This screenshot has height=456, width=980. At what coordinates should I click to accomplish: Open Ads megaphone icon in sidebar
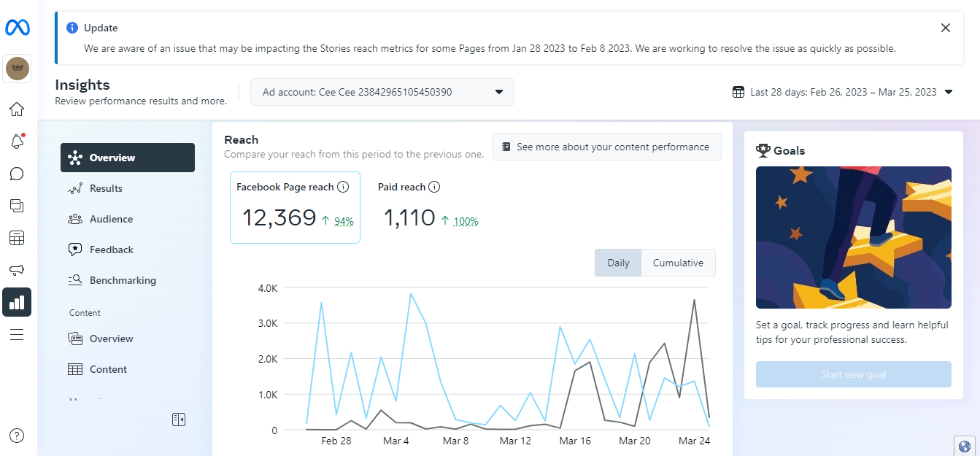17,270
